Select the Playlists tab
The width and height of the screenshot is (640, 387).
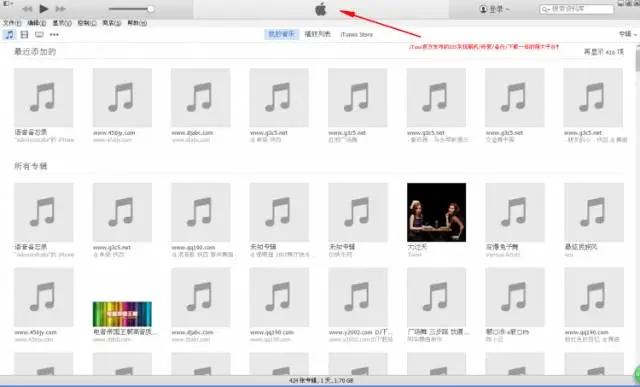click(318, 34)
